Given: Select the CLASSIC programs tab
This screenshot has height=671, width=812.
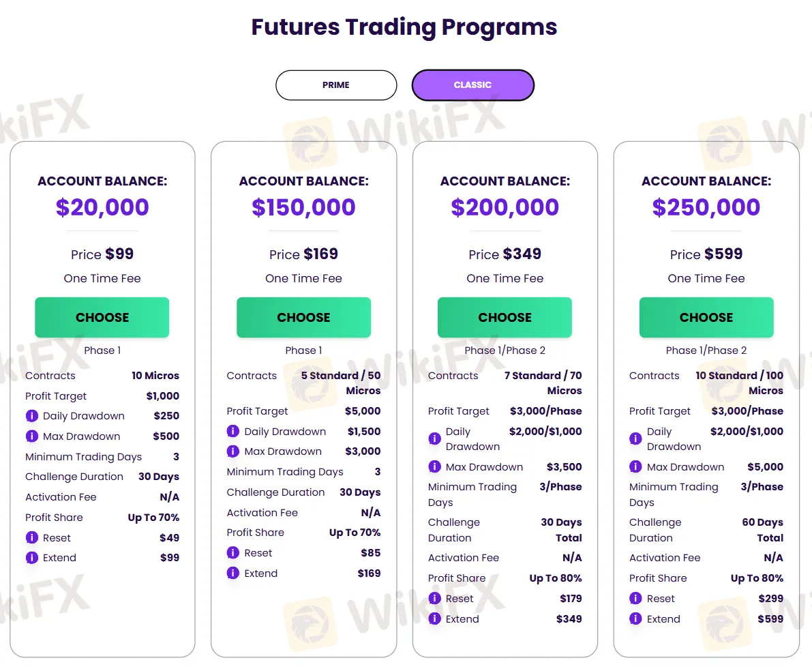Looking at the screenshot, I should coord(472,85).
